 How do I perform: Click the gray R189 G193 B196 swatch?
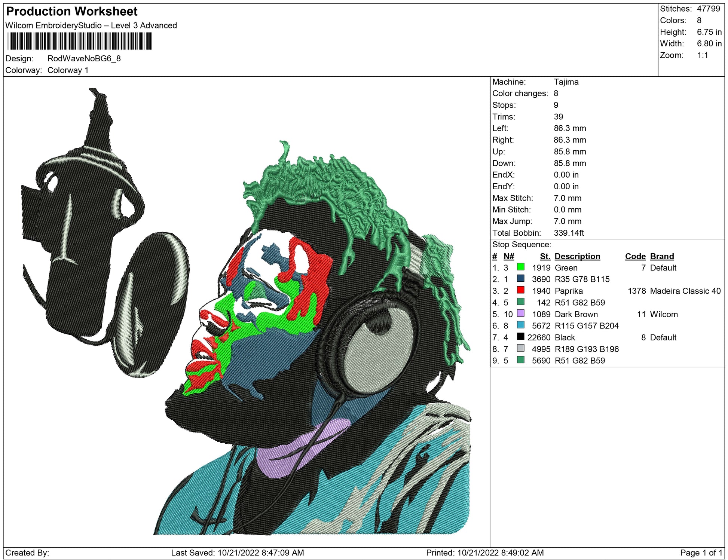[520, 348]
